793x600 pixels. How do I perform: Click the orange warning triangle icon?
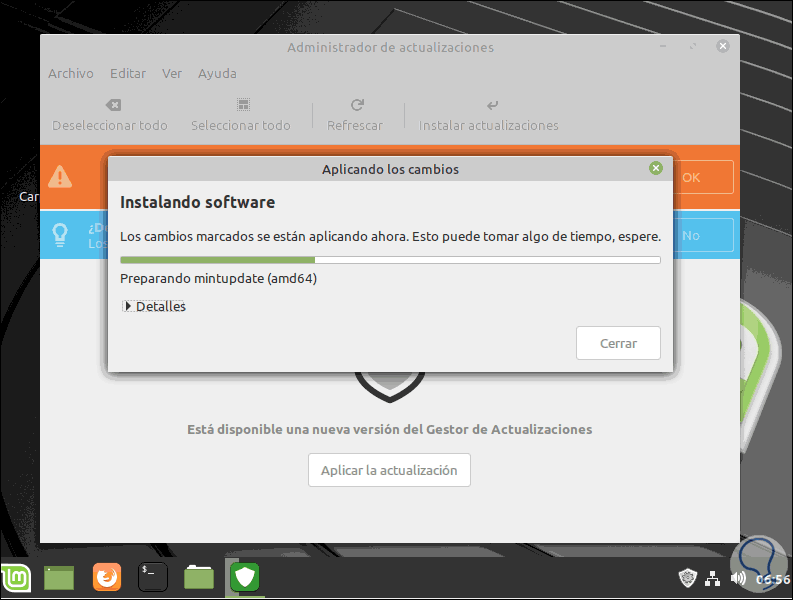[x=60, y=177]
